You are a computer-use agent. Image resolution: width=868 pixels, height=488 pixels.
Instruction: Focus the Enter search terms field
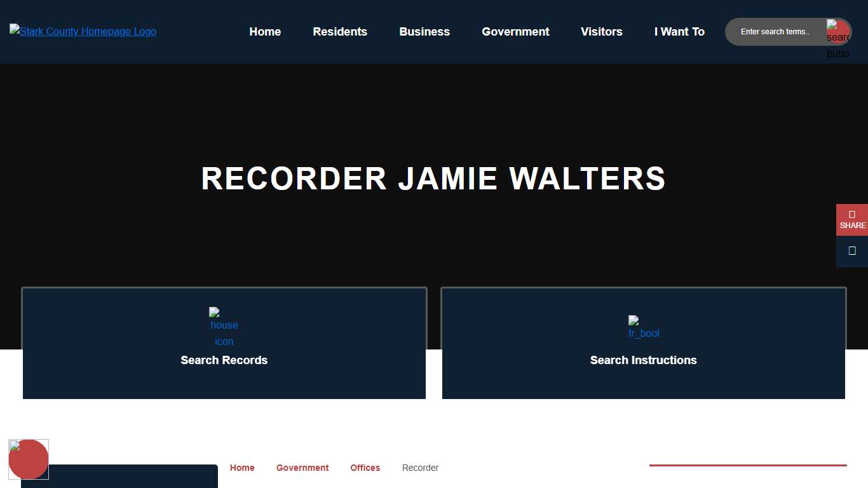point(775,32)
